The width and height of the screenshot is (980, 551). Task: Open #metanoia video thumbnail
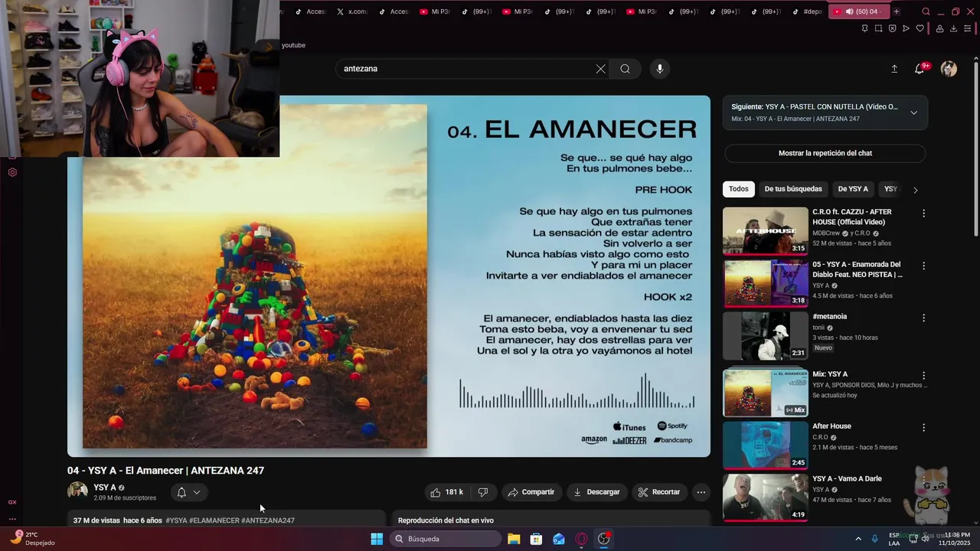point(765,335)
